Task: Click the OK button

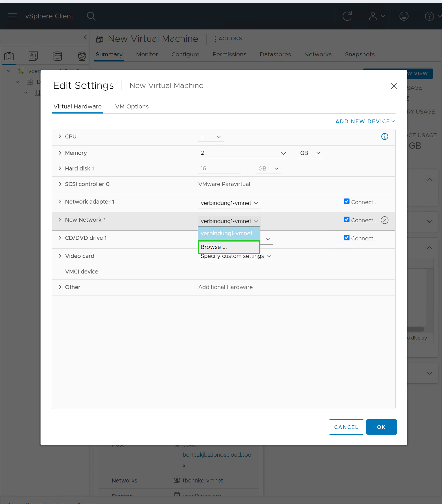Action: pos(381,427)
